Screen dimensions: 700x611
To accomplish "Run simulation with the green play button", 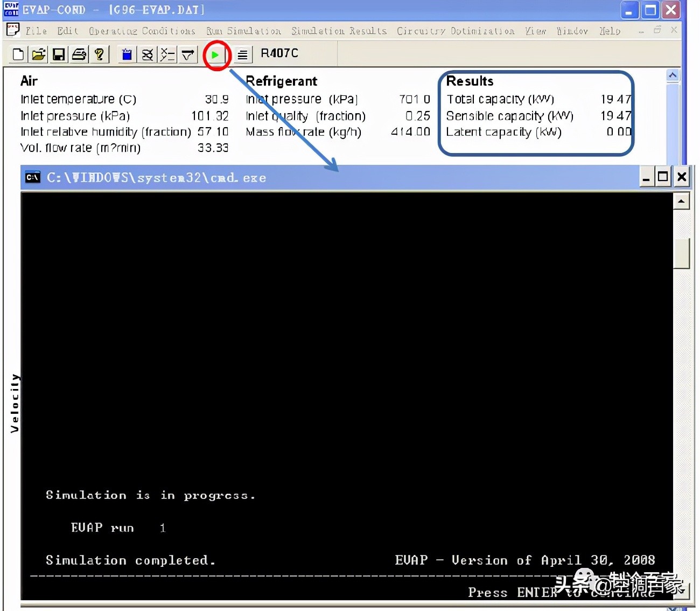I will [x=215, y=54].
